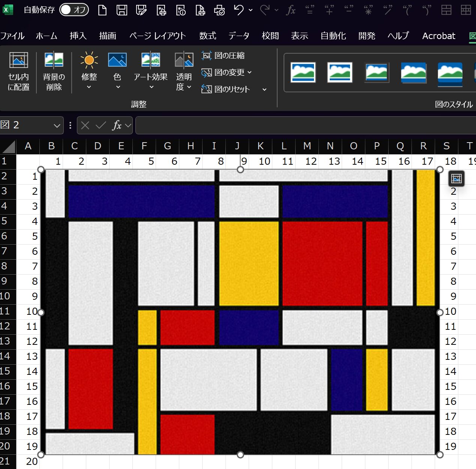Switch to the 数式 tab

pyautogui.click(x=208, y=36)
